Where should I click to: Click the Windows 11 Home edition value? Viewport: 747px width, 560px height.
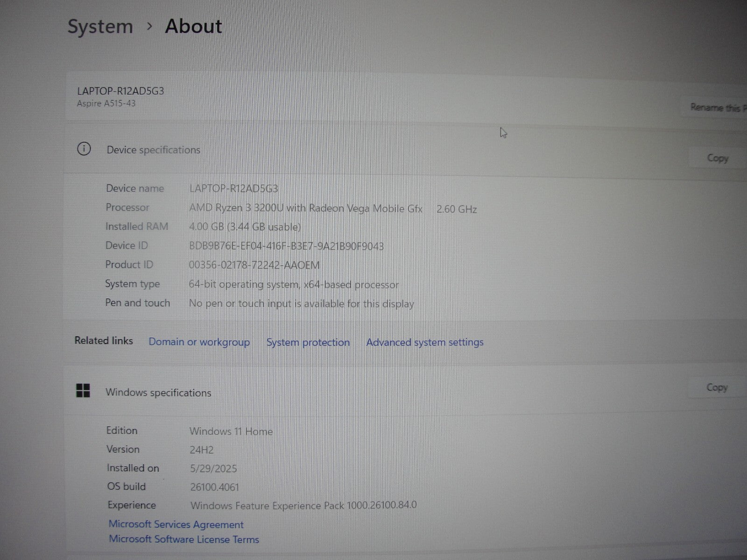point(231,432)
